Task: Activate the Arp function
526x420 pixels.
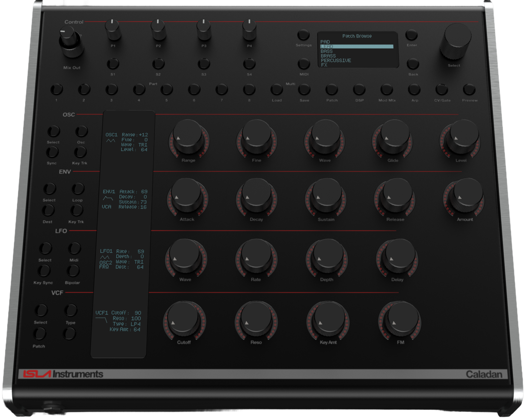Action: point(414,90)
